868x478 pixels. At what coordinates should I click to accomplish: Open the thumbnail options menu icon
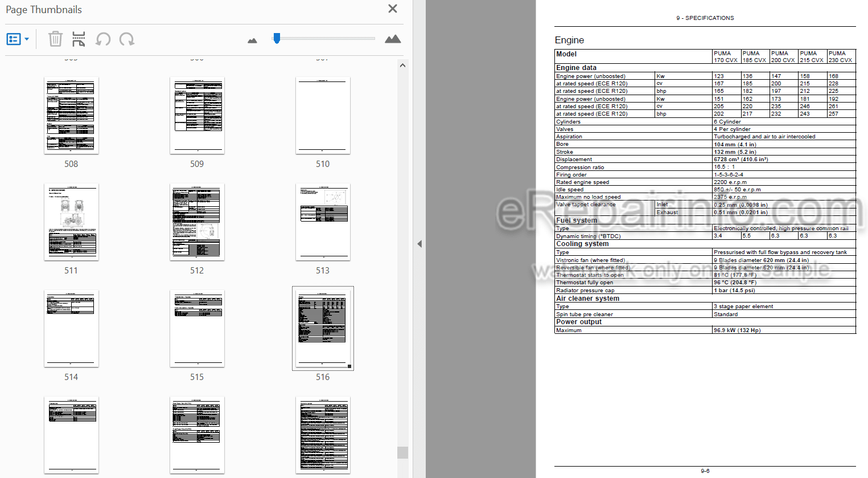pyautogui.click(x=17, y=39)
